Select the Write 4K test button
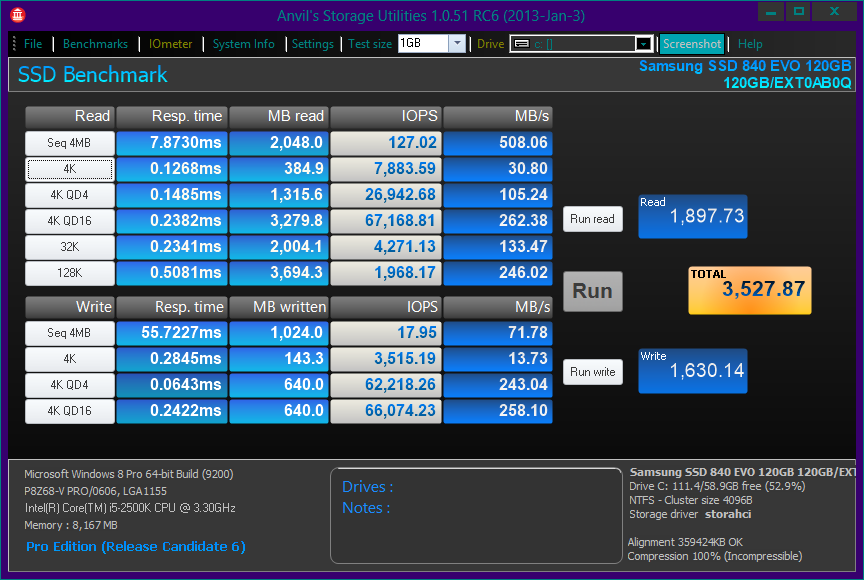 (69, 359)
